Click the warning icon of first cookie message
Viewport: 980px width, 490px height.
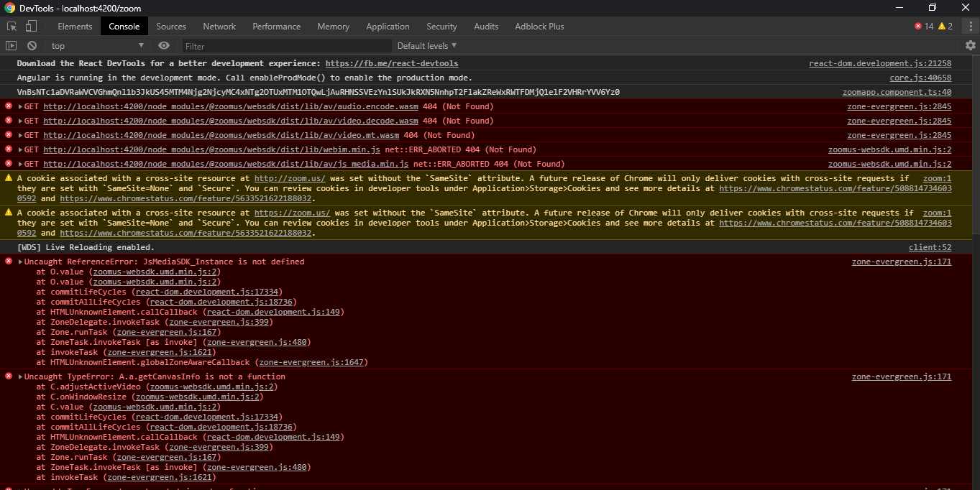click(9, 177)
